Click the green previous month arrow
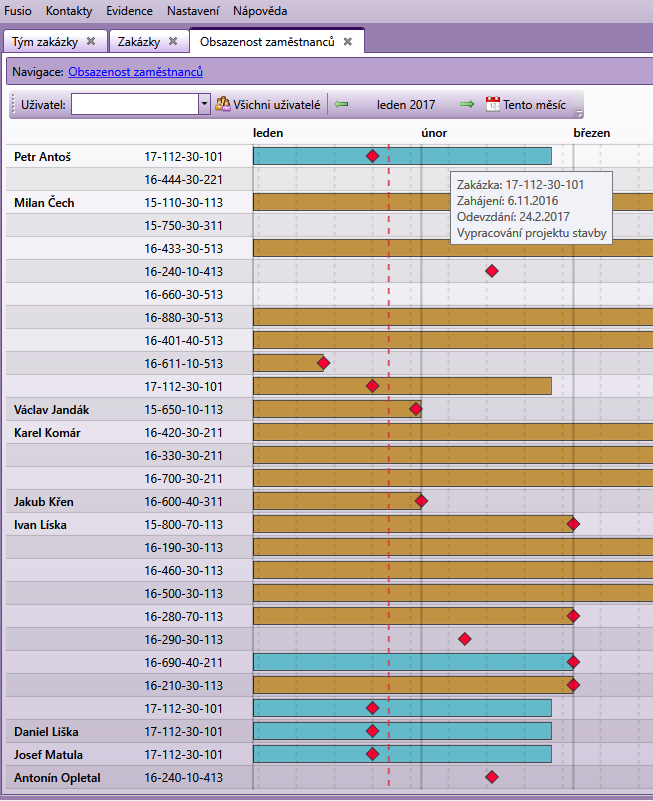 (x=342, y=104)
